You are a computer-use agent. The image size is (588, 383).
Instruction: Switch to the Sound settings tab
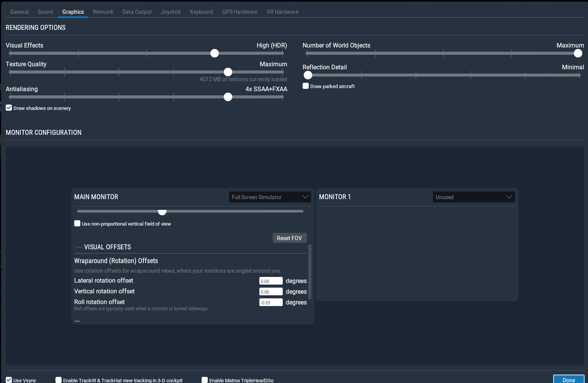[45, 11]
